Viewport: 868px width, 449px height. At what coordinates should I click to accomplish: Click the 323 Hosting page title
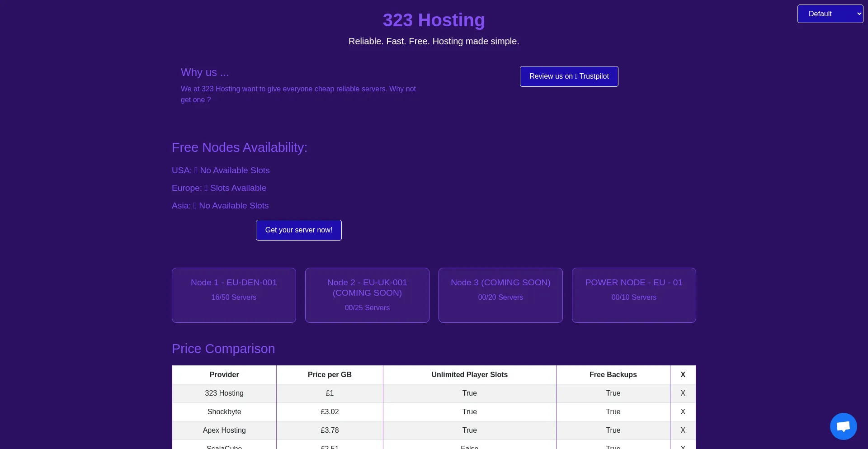[434, 20]
